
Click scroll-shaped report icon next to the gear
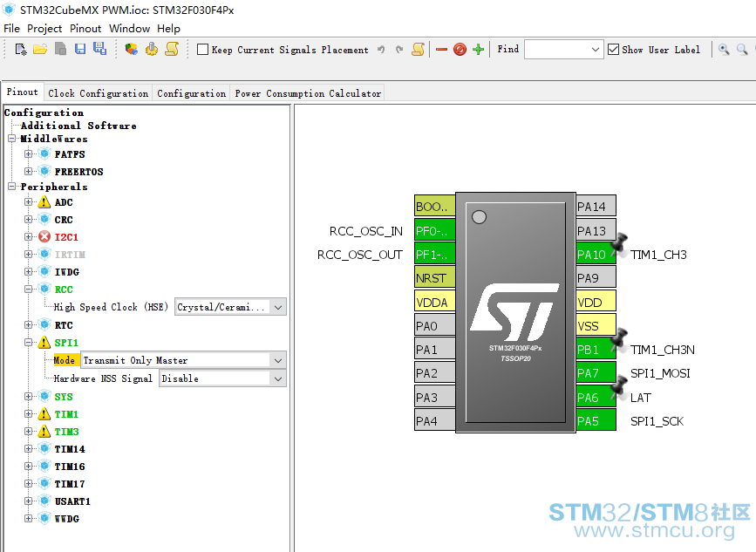pos(172,49)
